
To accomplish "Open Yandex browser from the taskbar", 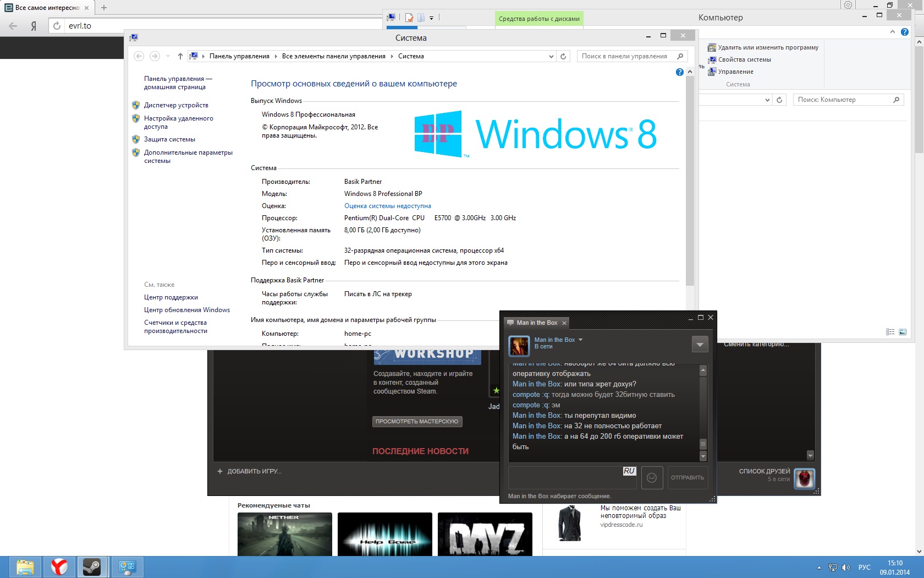I will coord(59,567).
